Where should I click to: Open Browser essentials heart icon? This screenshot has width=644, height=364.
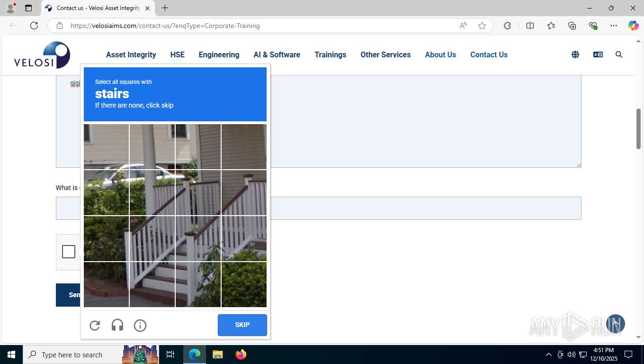593,26
